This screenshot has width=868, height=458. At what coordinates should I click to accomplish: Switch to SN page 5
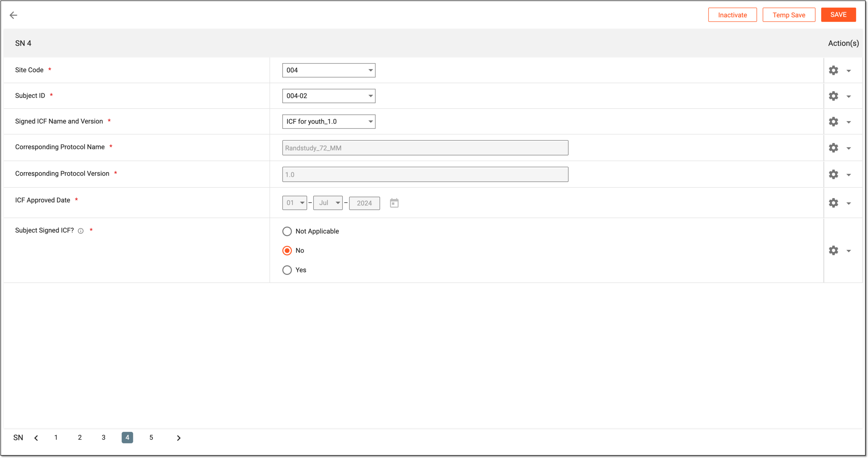(x=151, y=438)
